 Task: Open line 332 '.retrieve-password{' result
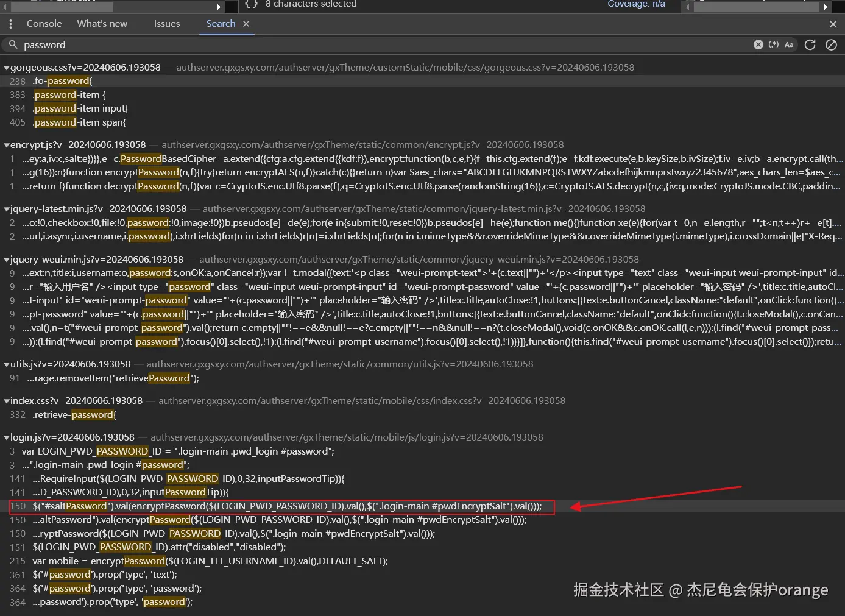[x=422, y=415]
